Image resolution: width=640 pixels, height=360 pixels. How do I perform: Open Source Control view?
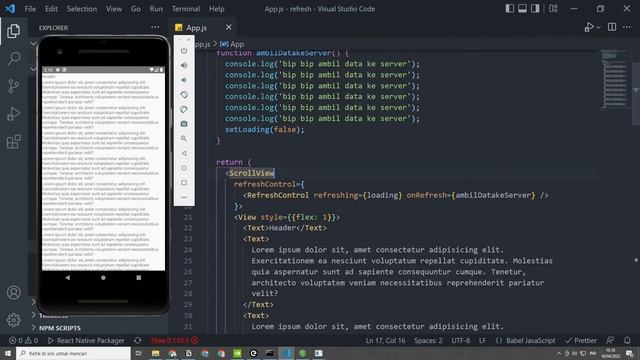(13, 86)
